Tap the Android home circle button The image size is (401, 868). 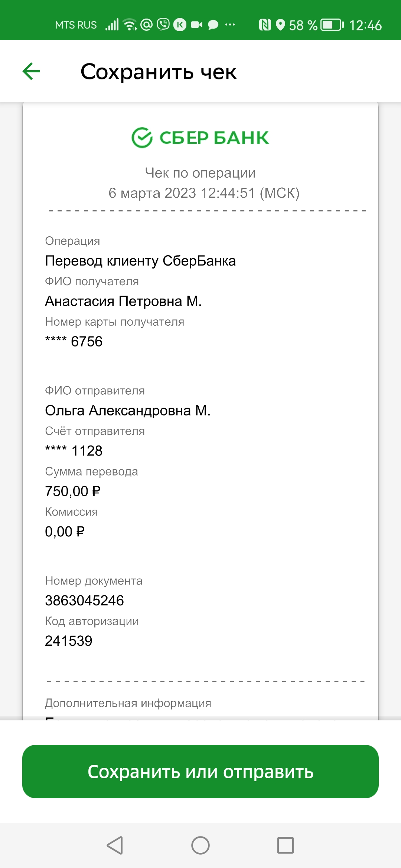pyautogui.click(x=200, y=845)
